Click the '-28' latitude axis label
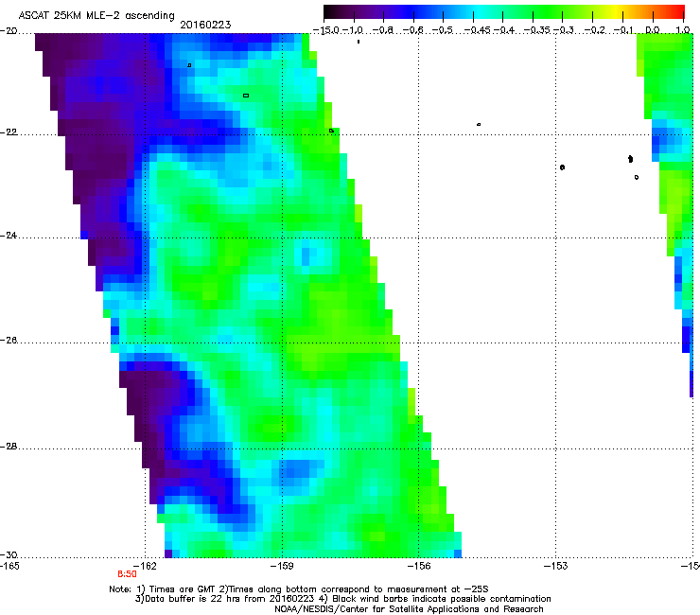The width and height of the screenshot is (700, 615). click(9, 447)
